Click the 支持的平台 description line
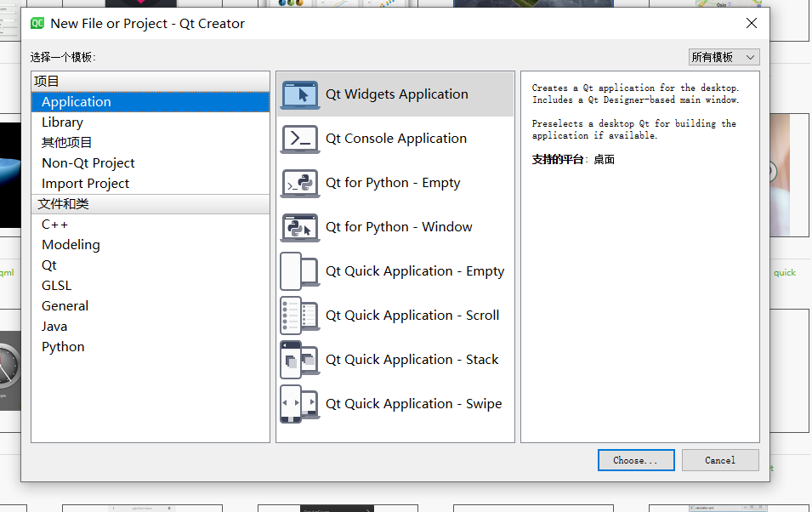 pos(573,160)
